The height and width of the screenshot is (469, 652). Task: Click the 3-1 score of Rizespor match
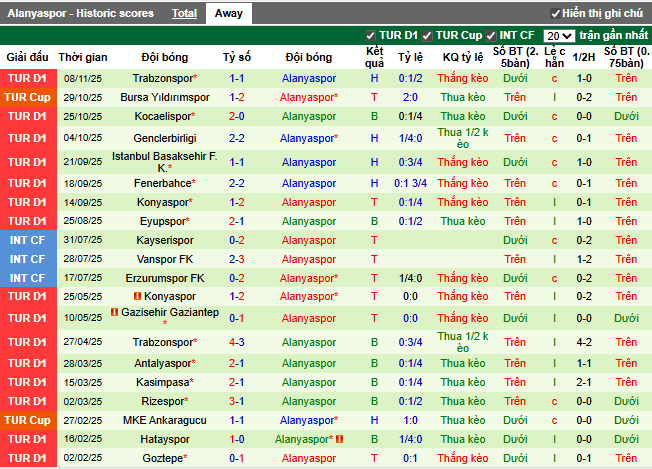237,401
